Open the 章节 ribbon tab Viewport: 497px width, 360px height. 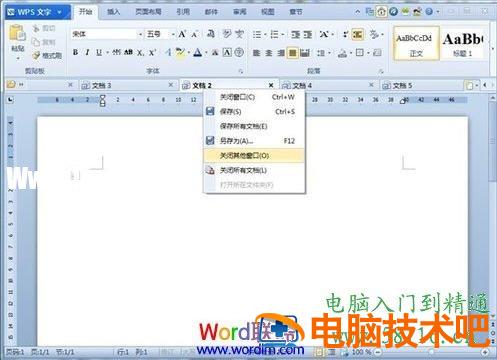click(x=296, y=12)
